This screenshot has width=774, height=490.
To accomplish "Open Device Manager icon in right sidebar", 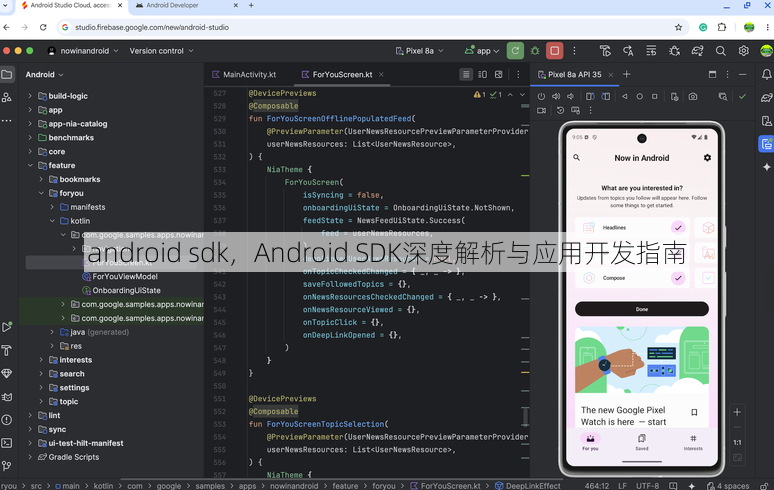I will click(766, 121).
